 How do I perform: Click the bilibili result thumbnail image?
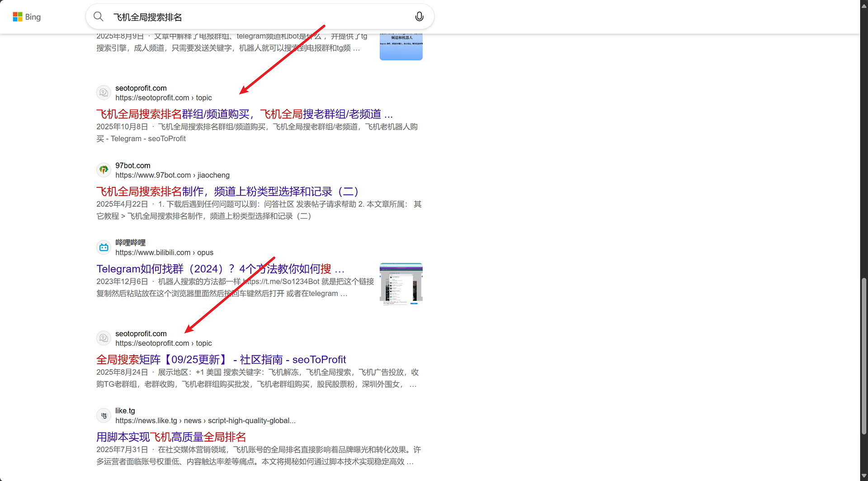pos(401,284)
